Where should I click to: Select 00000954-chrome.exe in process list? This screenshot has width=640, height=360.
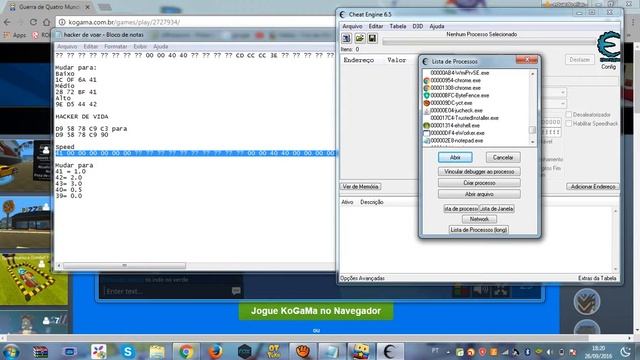click(x=456, y=80)
